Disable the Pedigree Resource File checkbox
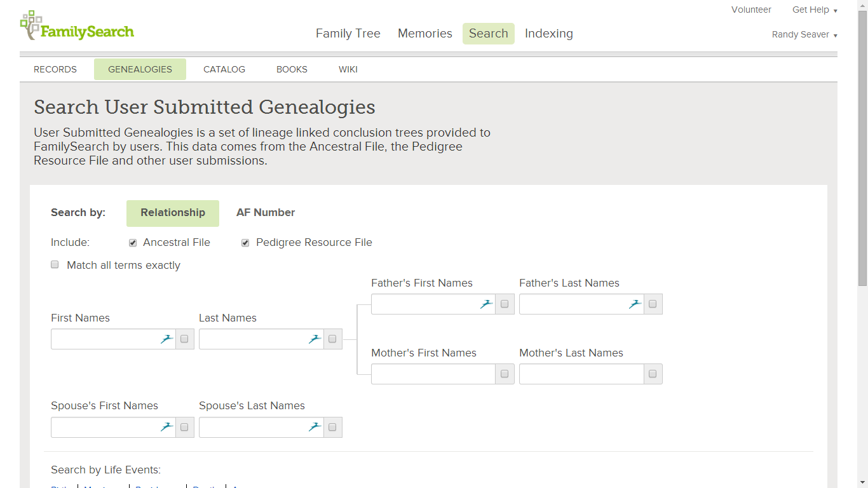This screenshot has height=488, width=868. 245,243
